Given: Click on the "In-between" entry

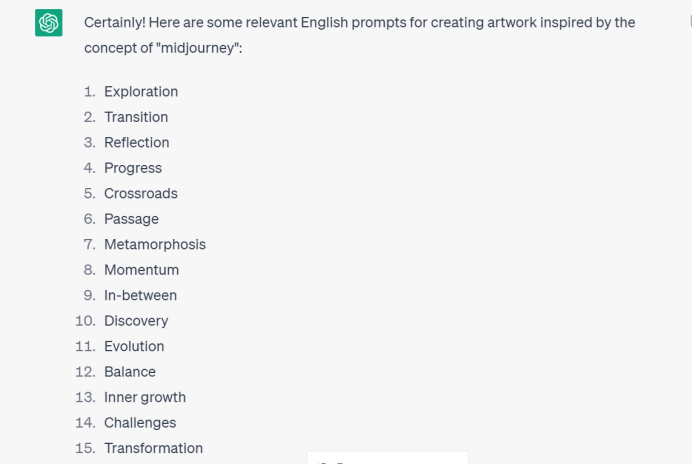Looking at the screenshot, I should 140,296.
